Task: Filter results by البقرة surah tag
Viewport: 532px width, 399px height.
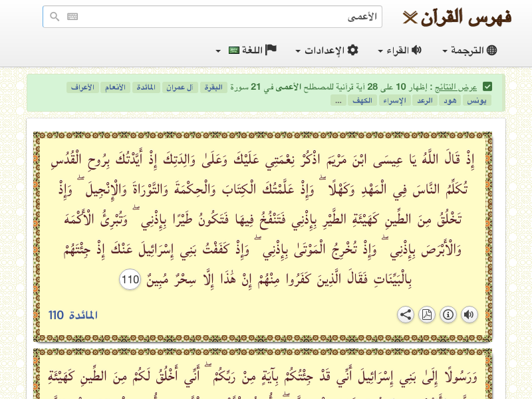Action: pos(213,87)
